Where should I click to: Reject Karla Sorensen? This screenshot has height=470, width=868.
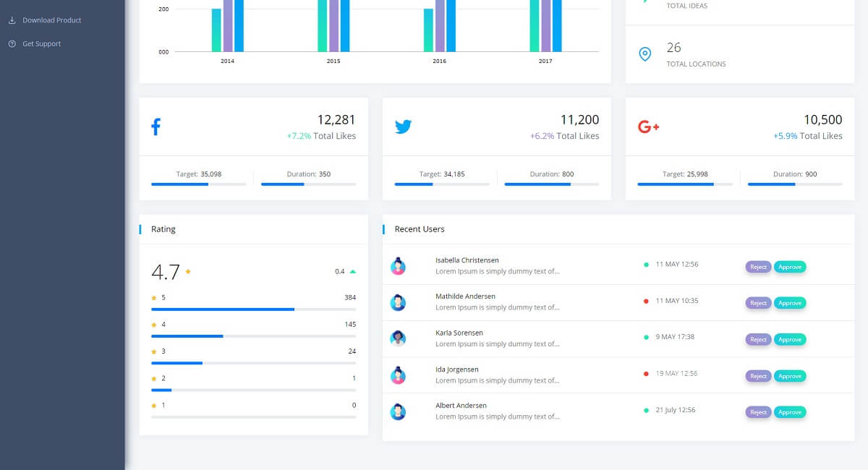758,339
